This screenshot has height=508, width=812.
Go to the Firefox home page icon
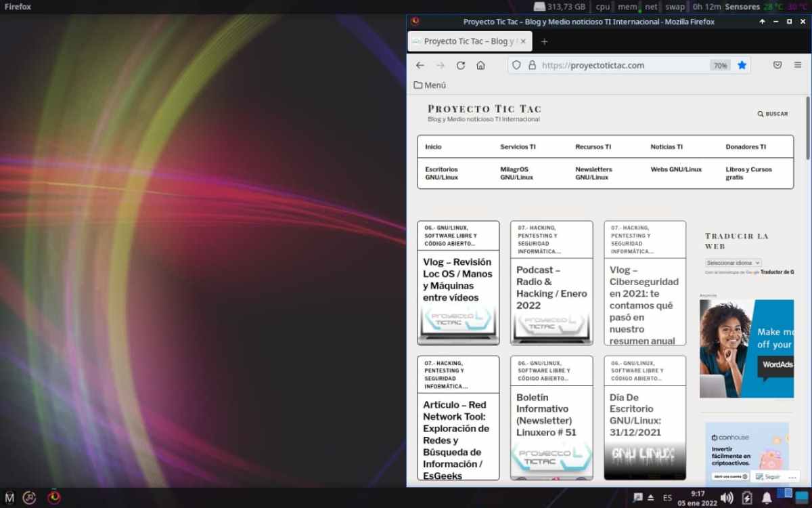point(480,66)
